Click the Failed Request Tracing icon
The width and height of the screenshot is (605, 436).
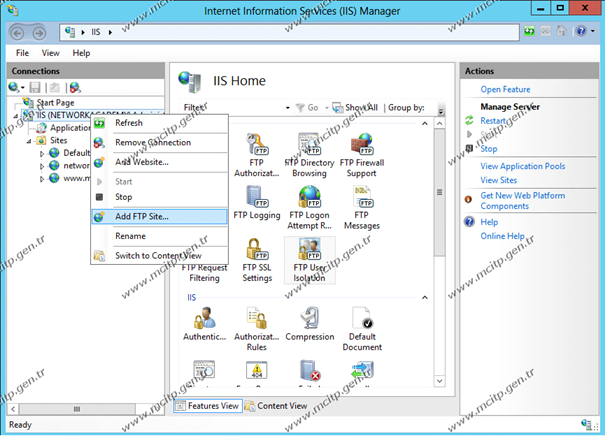coord(310,370)
